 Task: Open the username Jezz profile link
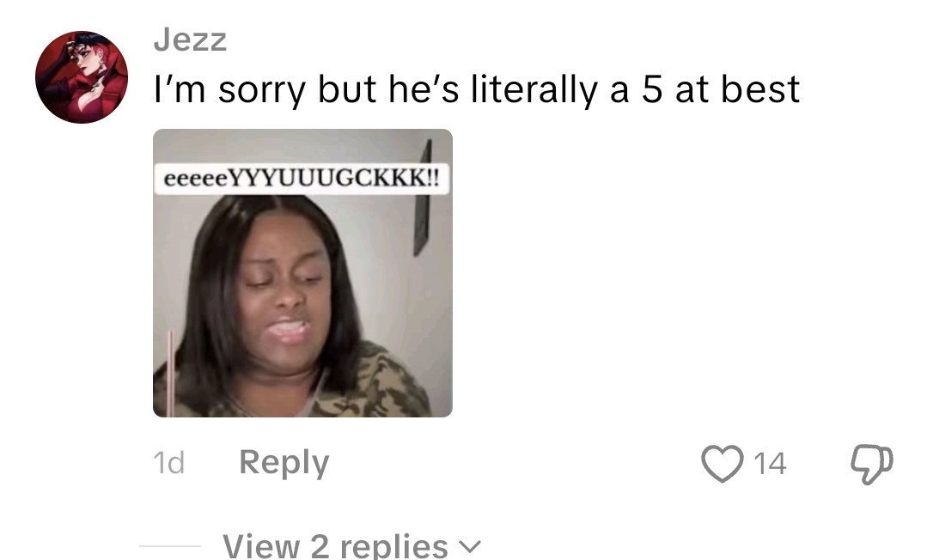190,40
